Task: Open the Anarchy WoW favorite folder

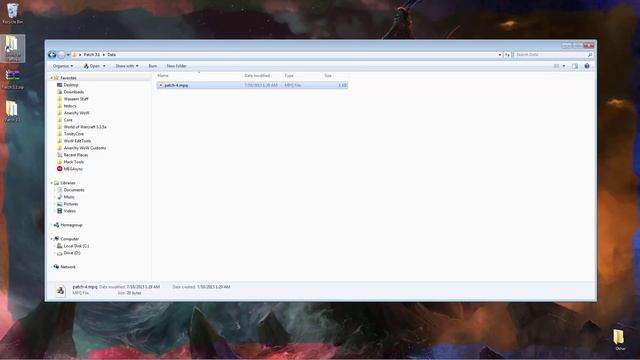Action: [76, 113]
